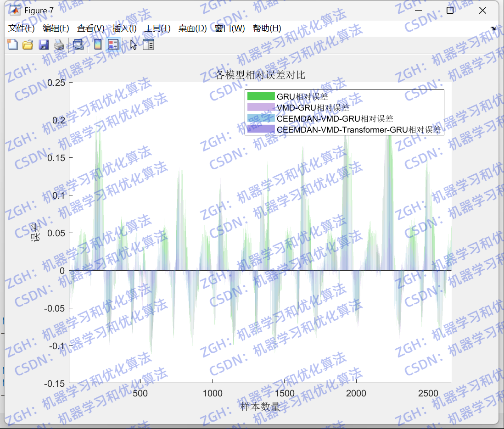The width and height of the screenshot is (504, 429).
Task: Maximize the Figure 7 window
Action: (450, 11)
